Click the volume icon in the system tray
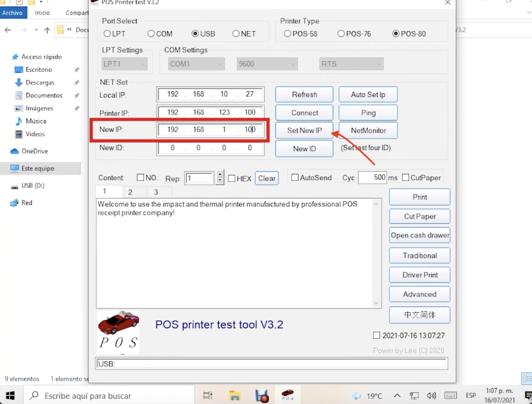Image resolution: width=532 pixels, height=404 pixels. (432, 395)
